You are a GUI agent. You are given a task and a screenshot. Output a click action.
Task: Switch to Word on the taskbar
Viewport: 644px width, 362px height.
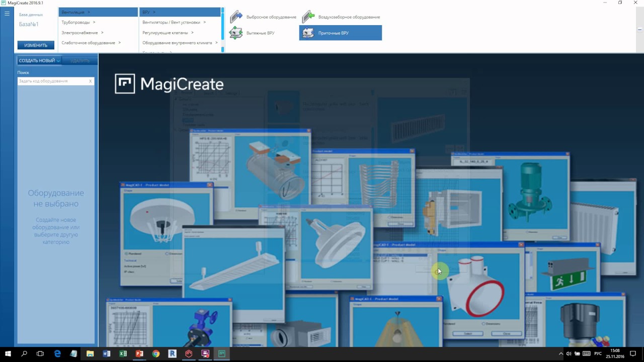tap(107, 354)
